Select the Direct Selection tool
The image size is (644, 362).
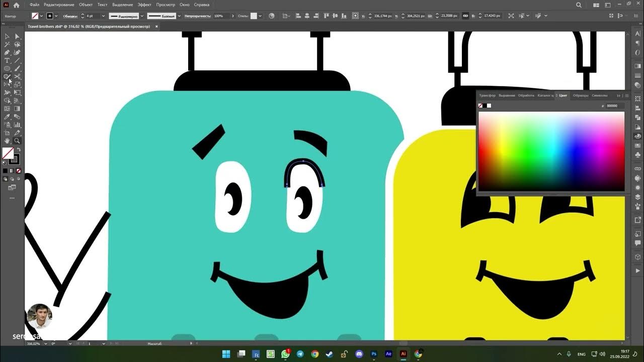(17, 36)
